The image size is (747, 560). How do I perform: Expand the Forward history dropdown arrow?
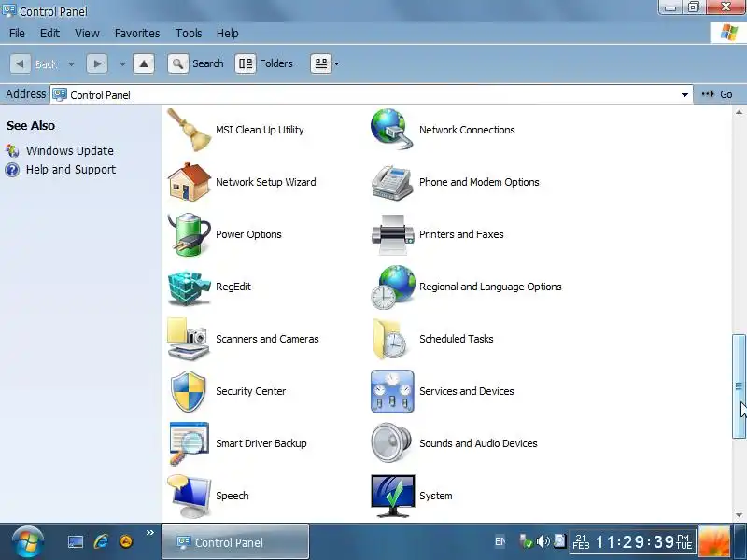tap(122, 63)
